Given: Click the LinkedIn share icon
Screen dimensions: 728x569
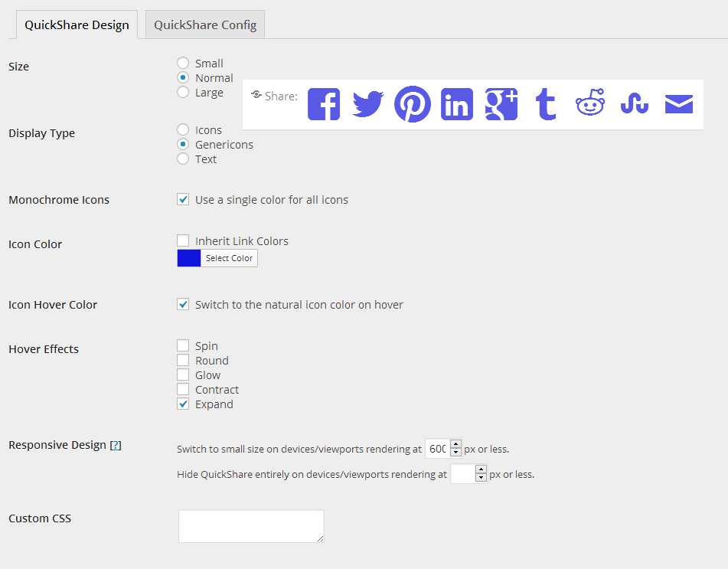Looking at the screenshot, I should pos(457,104).
